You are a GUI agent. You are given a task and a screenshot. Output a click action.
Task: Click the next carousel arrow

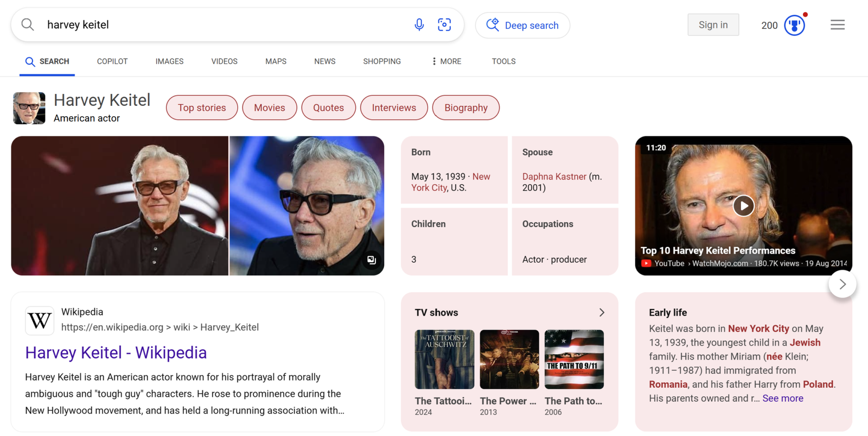[x=842, y=284]
